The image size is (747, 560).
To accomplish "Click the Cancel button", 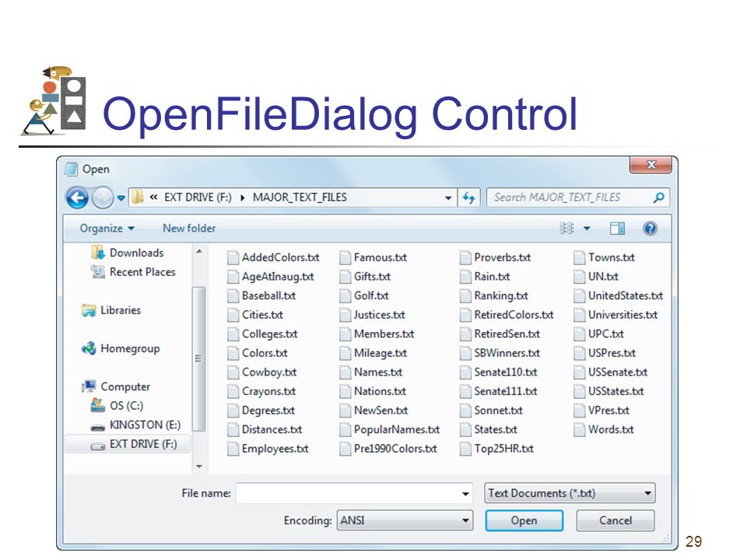I will tap(615, 520).
